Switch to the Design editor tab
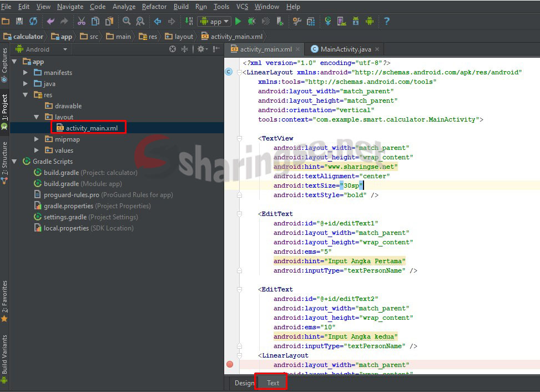540x392 pixels. pyautogui.click(x=244, y=383)
